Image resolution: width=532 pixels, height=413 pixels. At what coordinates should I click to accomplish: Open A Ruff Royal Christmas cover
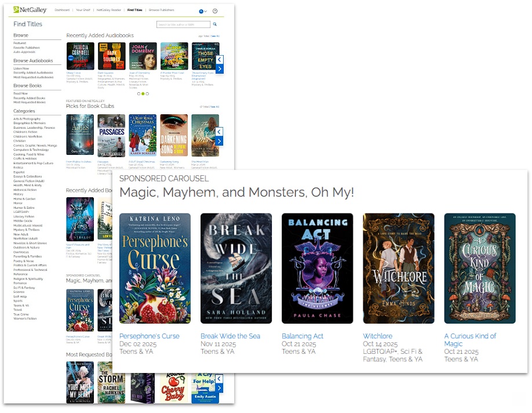tap(143, 135)
